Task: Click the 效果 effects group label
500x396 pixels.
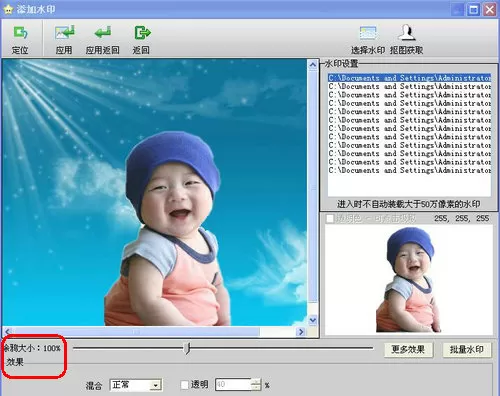Action: 15,362
